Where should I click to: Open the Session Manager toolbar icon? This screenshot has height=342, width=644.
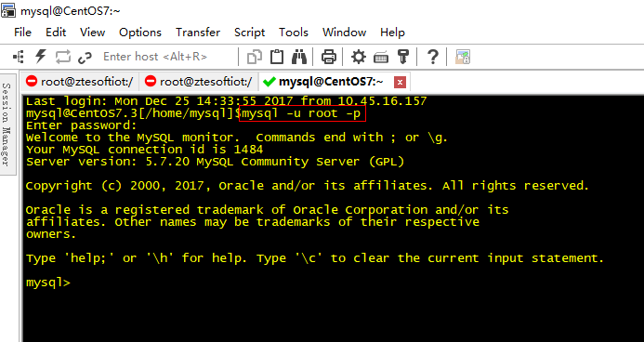(x=19, y=57)
